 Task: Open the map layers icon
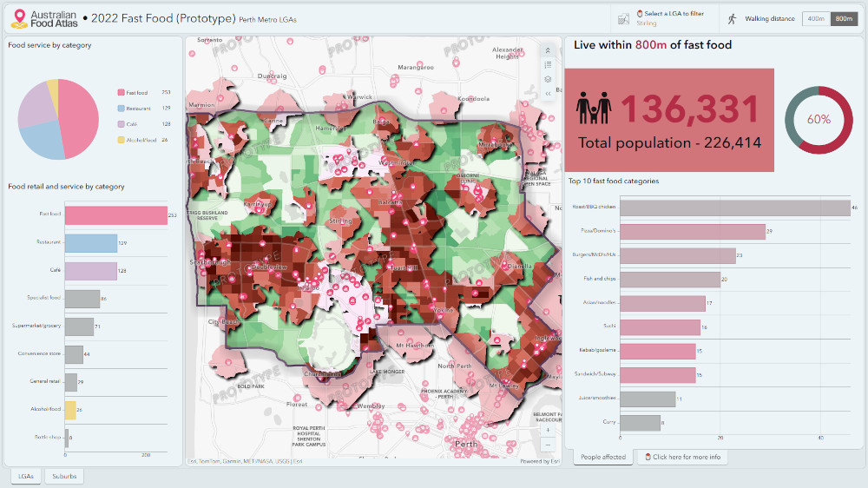pyautogui.click(x=548, y=79)
